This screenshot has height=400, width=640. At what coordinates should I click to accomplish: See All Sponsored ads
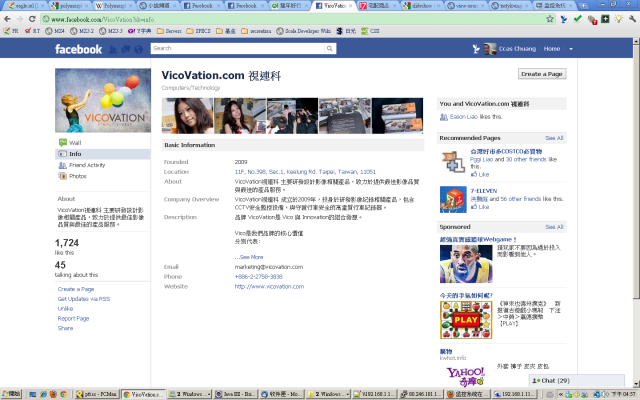point(554,227)
